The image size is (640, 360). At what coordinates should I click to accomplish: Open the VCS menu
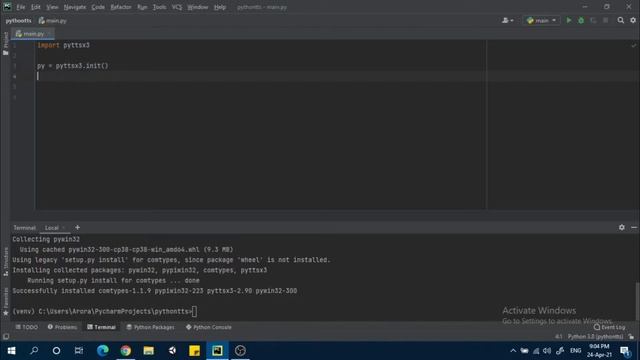177,7
